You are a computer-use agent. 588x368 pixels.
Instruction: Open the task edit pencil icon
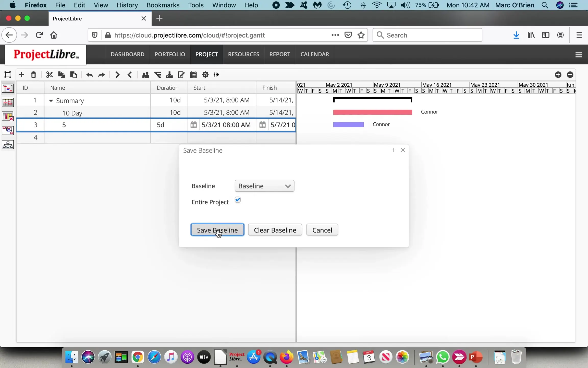[181, 75]
